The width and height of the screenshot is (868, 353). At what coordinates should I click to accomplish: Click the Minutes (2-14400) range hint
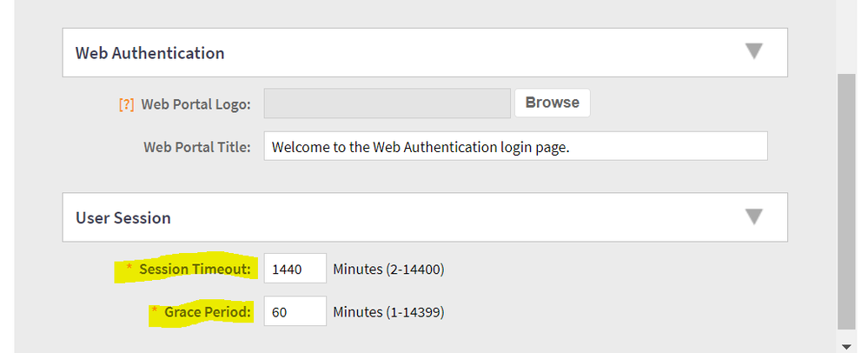388,270
